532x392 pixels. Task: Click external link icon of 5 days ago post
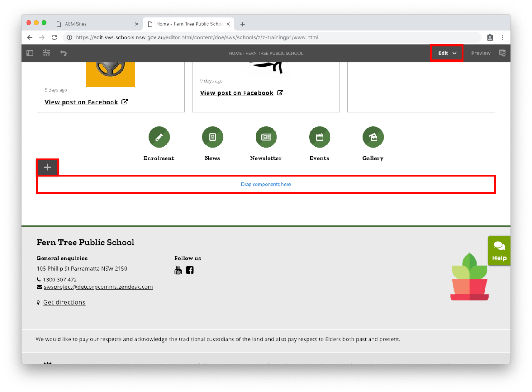pos(125,102)
